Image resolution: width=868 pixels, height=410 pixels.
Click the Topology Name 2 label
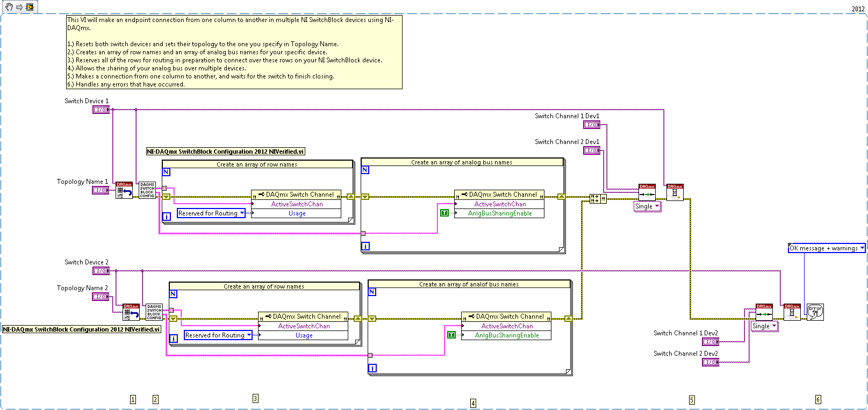click(82, 288)
